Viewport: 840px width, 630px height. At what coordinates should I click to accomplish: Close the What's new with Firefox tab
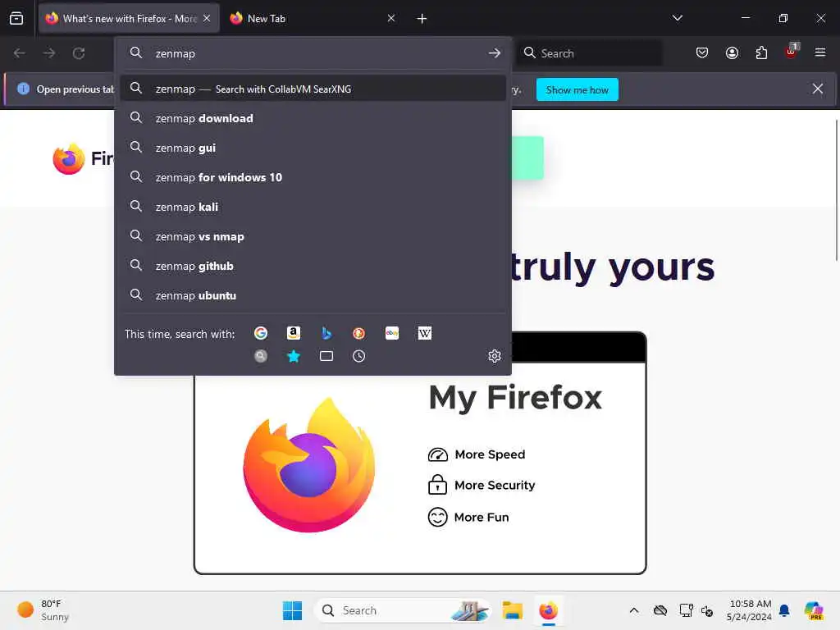point(207,18)
